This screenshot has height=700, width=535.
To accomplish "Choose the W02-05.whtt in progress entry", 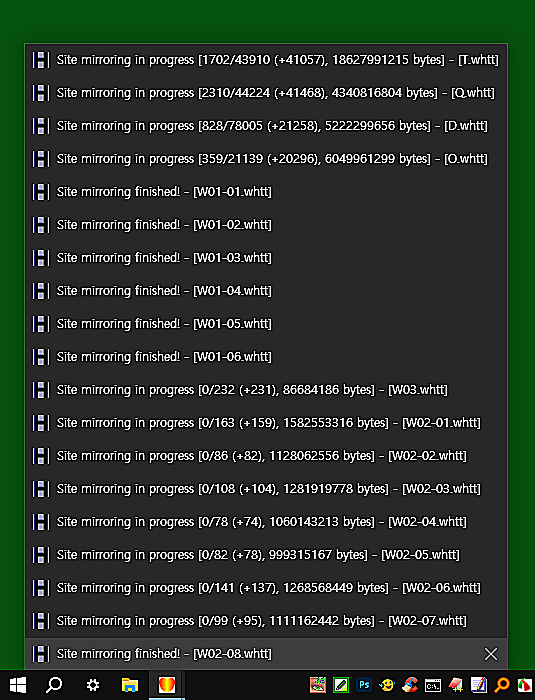I will tap(266, 555).
